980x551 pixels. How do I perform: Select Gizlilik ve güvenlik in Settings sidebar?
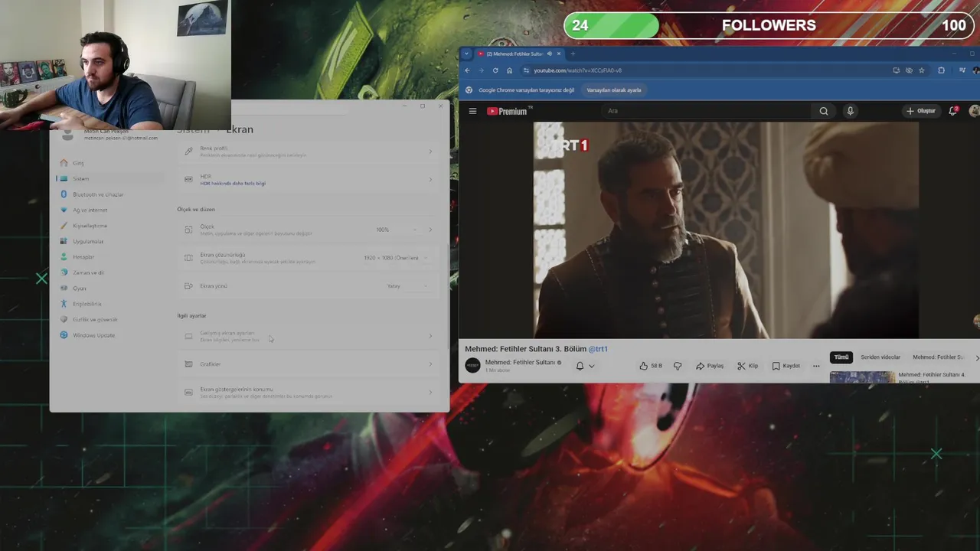(x=109, y=319)
